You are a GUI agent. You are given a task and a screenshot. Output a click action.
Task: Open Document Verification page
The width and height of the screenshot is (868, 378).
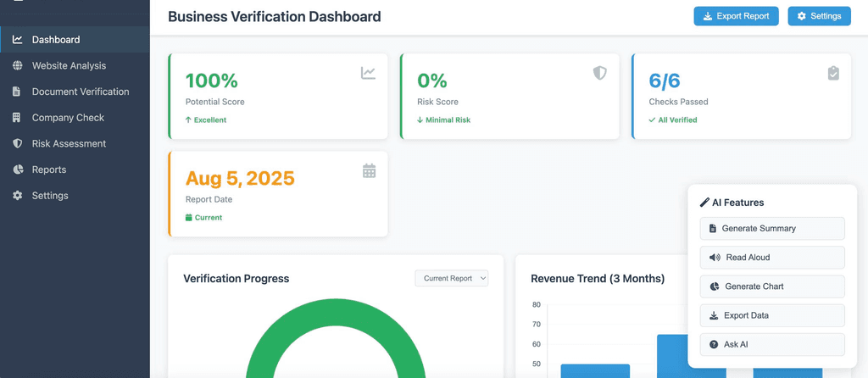tap(75, 92)
